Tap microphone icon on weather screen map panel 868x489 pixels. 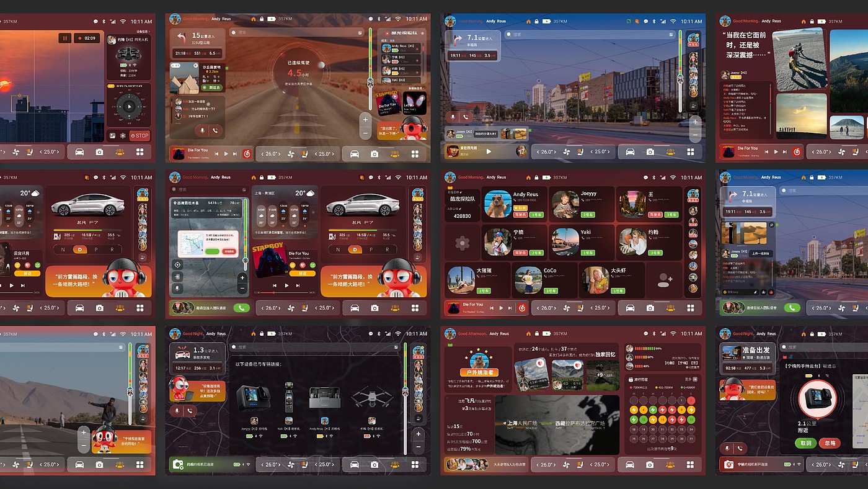tap(177, 289)
